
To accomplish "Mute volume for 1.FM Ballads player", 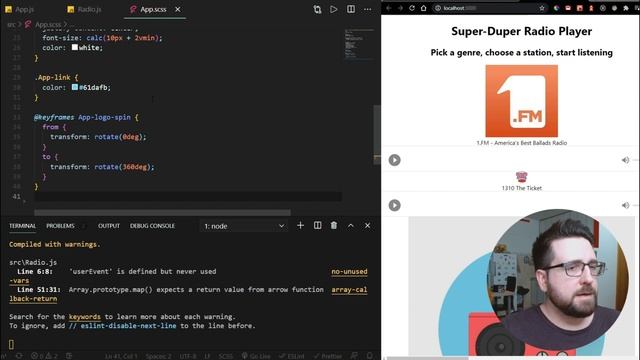I will 625,160.
